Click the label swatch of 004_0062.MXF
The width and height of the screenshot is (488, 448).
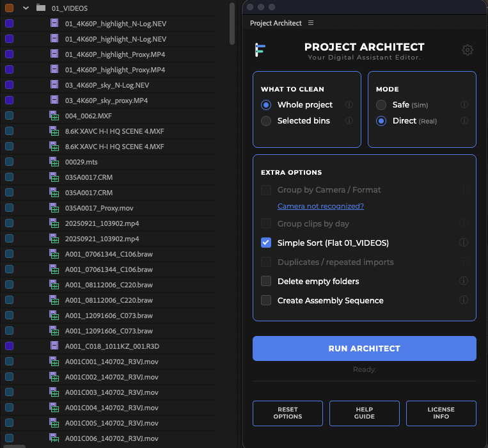pos(10,115)
